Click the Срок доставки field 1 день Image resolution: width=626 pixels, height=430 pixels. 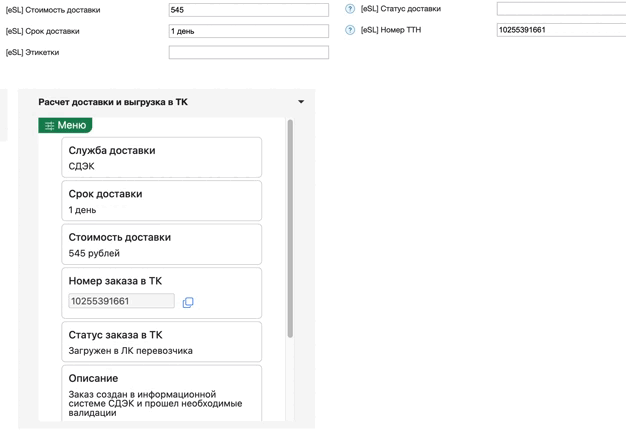[249, 31]
